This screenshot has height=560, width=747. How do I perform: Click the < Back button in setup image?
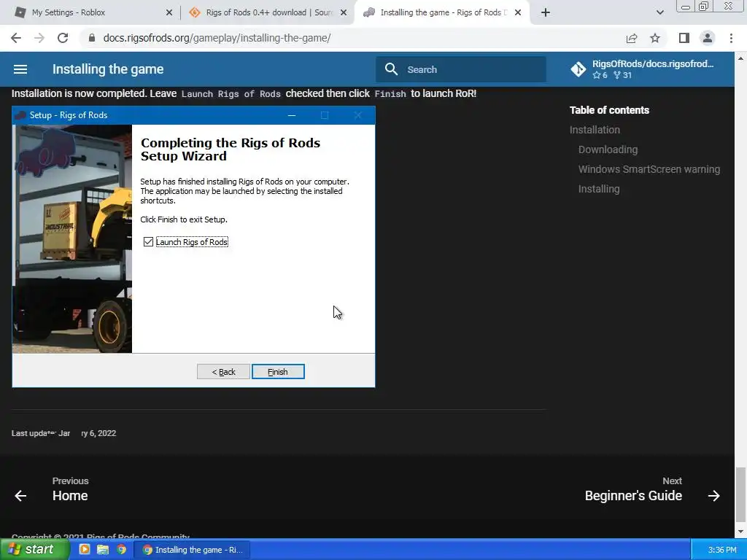click(223, 372)
